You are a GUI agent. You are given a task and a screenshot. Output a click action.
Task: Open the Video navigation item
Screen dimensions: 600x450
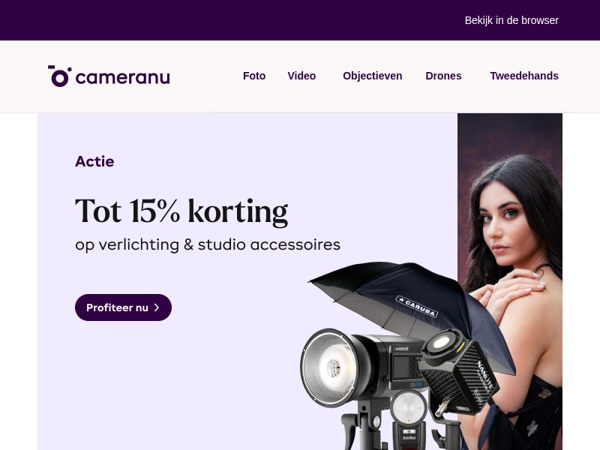(302, 76)
